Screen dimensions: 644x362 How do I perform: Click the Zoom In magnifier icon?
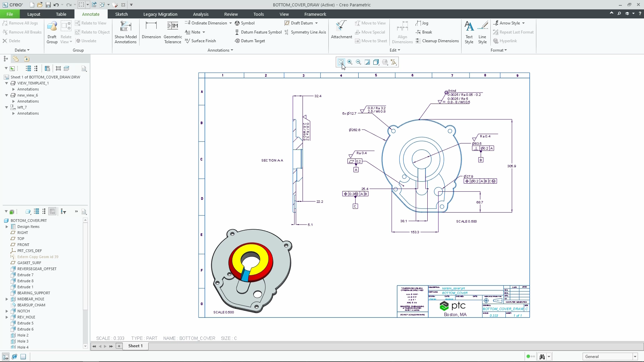(350, 62)
